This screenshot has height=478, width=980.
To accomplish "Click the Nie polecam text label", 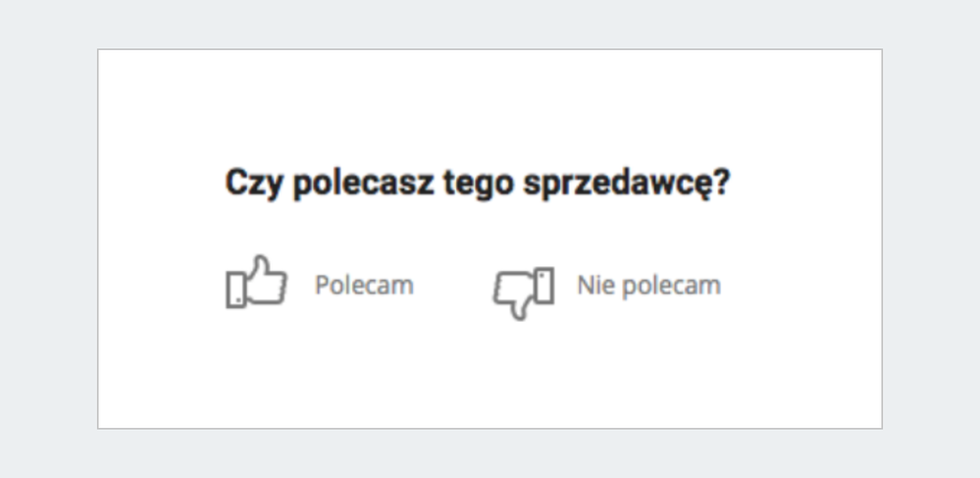I will coord(649,286).
